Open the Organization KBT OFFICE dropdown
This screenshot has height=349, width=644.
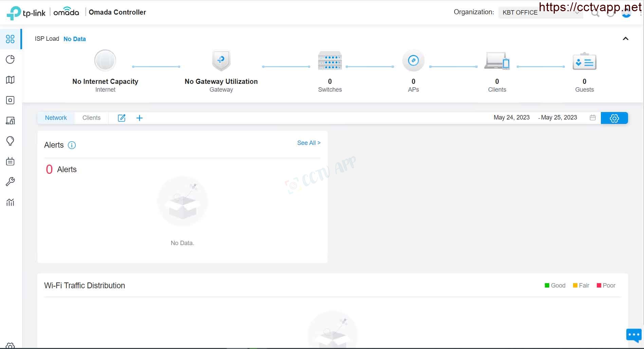click(540, 13)
